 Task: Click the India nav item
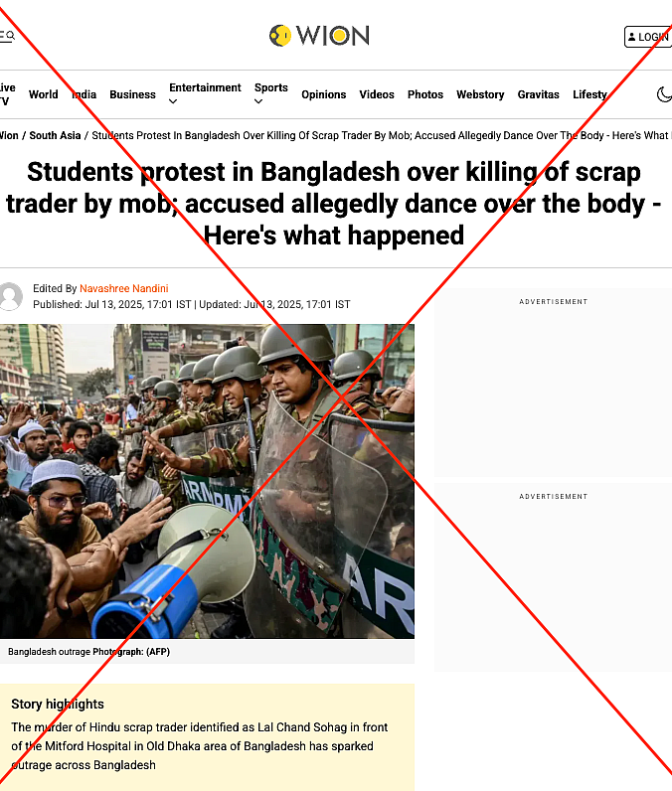click(x=84, y=94)
